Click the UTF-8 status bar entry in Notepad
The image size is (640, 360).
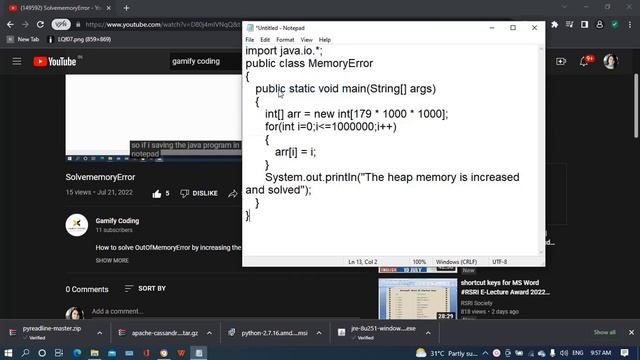[500, 262]
